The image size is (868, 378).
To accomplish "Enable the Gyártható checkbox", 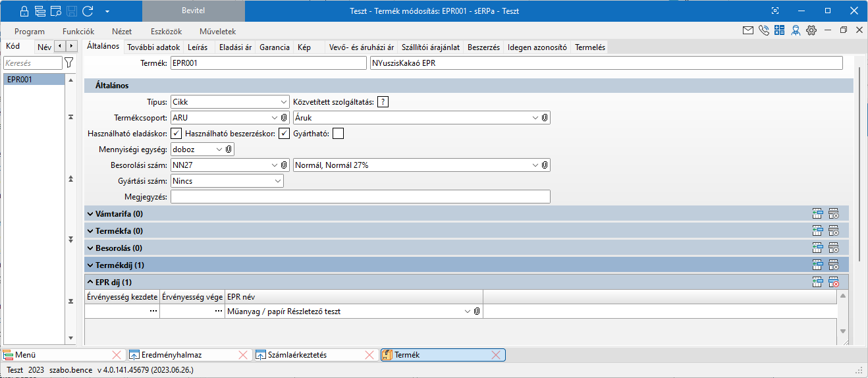I will tap(338, 134).
